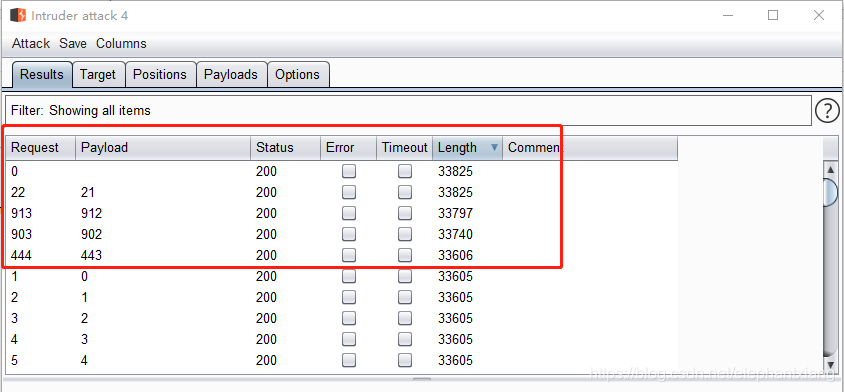Switch to the Target tab
The width and height of the screenshot is (844, 392).
[98, 74]
